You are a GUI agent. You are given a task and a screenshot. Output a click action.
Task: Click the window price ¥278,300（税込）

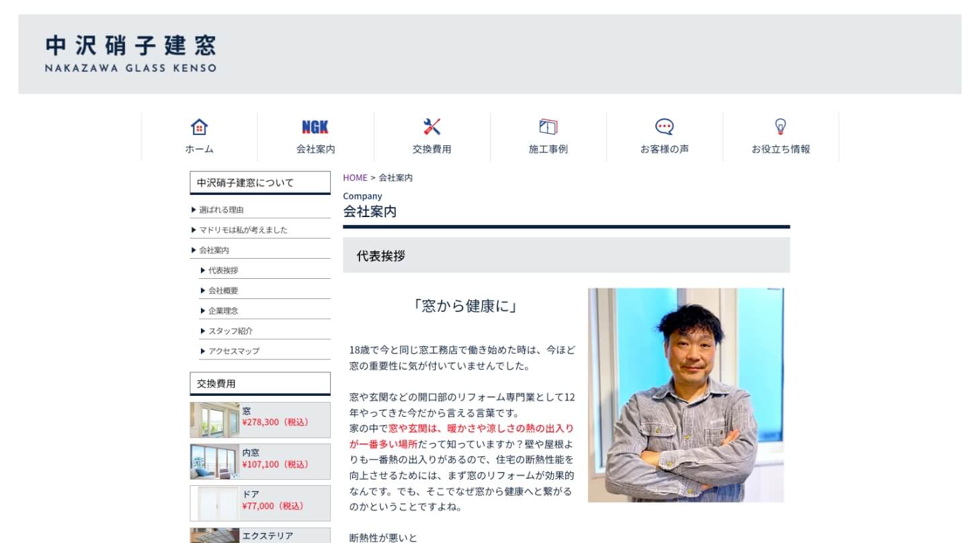coord(276,422)
